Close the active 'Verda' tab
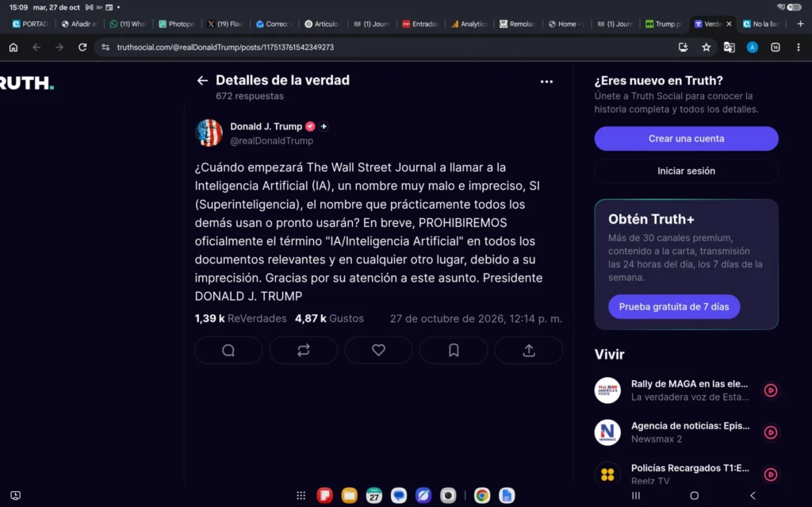This screenshot has height=507, width=812. click(730, 24)
